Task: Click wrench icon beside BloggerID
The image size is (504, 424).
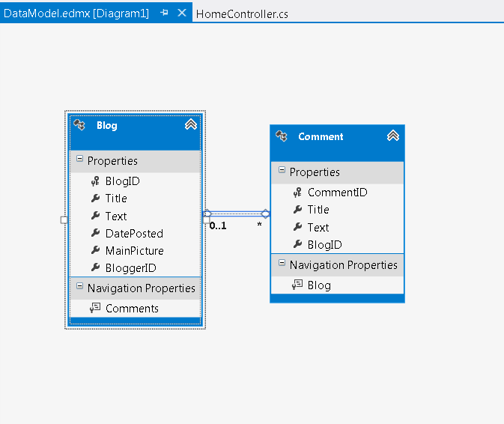Action: click(95, 267)
